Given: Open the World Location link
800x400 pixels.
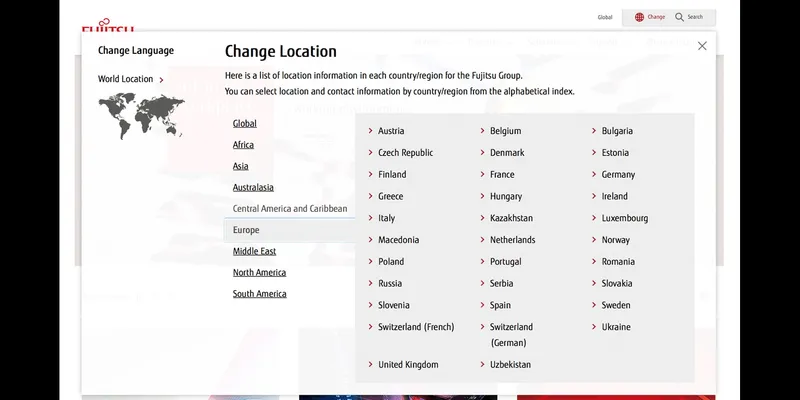Looking at the screenshot, I should click(125, 79).
